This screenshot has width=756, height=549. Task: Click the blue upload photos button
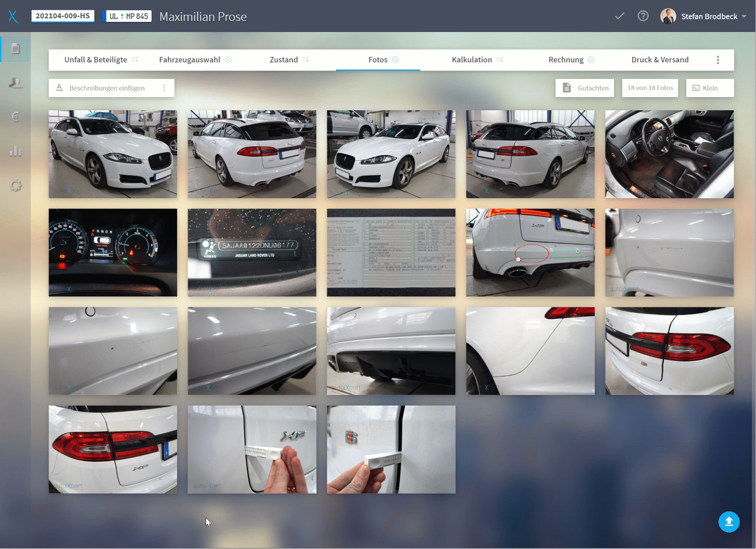pos(729,522)
